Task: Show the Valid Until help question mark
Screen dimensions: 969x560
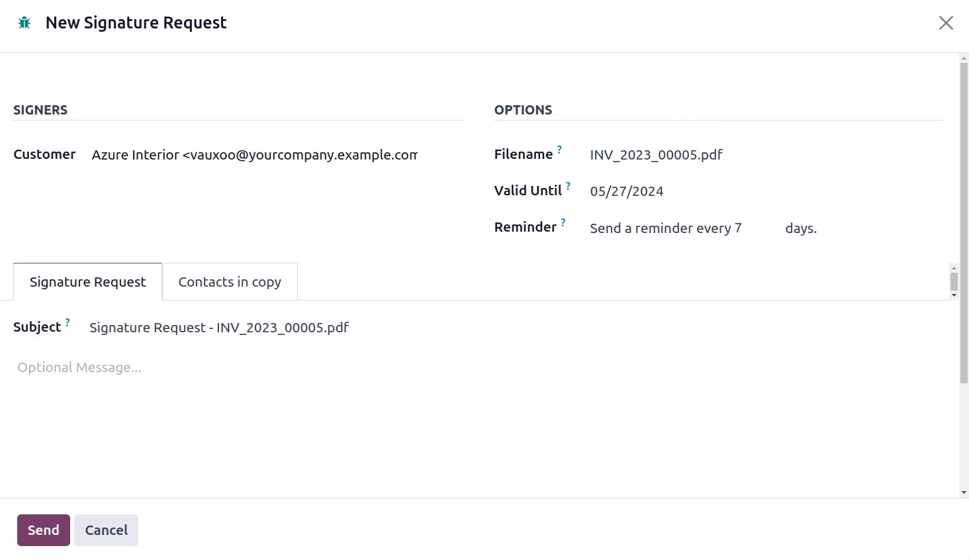Action: 568,186
